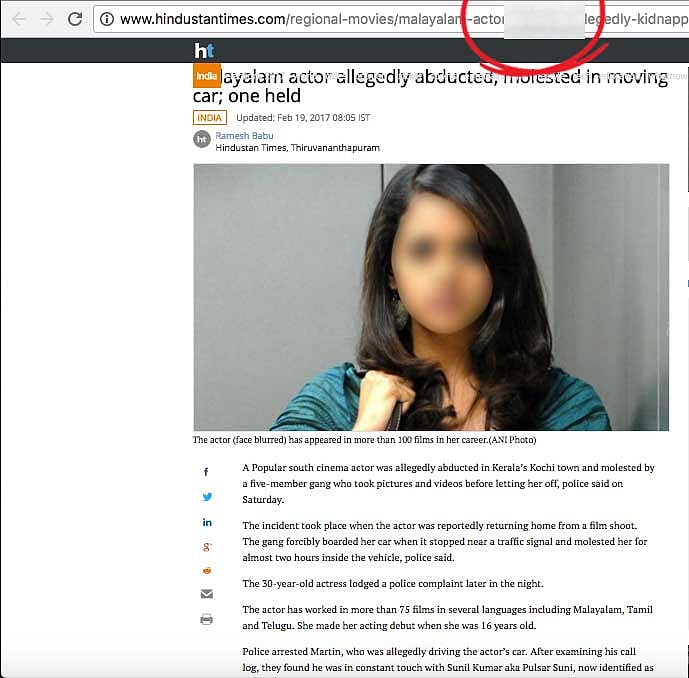Email the article using the envelope icon
This screenshot has width=689, height=678.
pos(207,594)
